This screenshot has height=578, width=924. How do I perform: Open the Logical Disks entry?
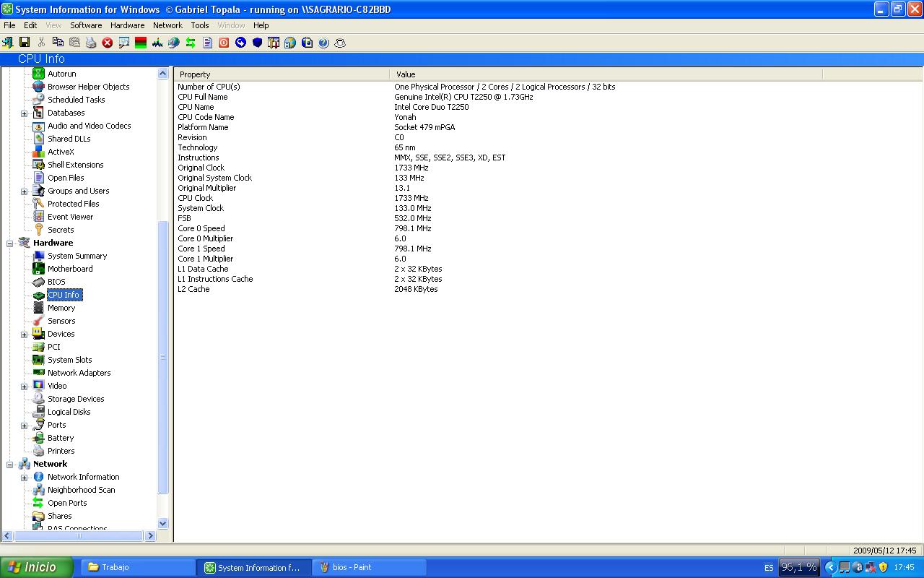point(69,412)
